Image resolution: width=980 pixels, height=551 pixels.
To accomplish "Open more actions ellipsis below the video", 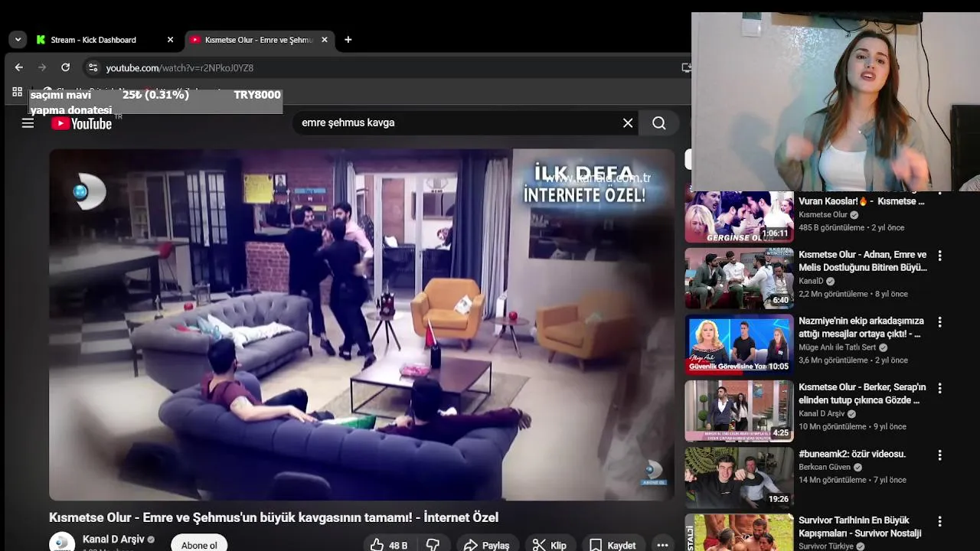I will click(x=663, y=545).
